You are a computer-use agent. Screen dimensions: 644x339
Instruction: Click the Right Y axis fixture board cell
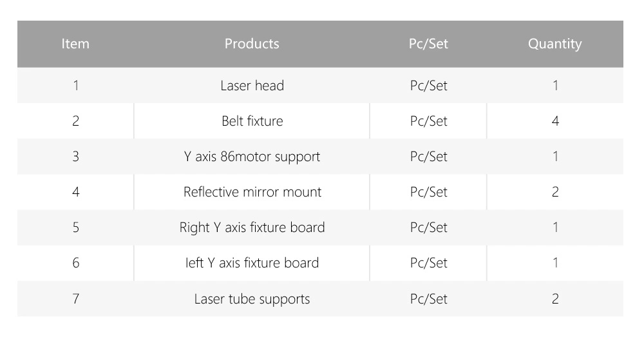pyautogui.click(x=252, y=227)
